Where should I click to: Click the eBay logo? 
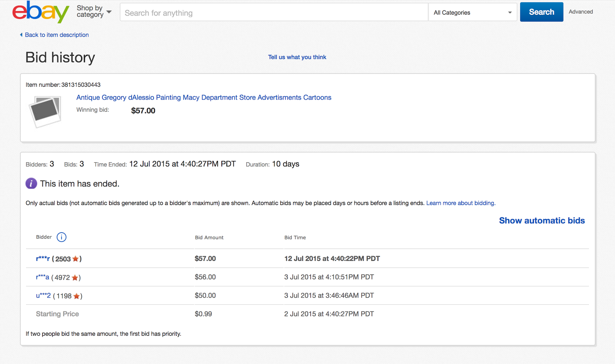[41, 12]
